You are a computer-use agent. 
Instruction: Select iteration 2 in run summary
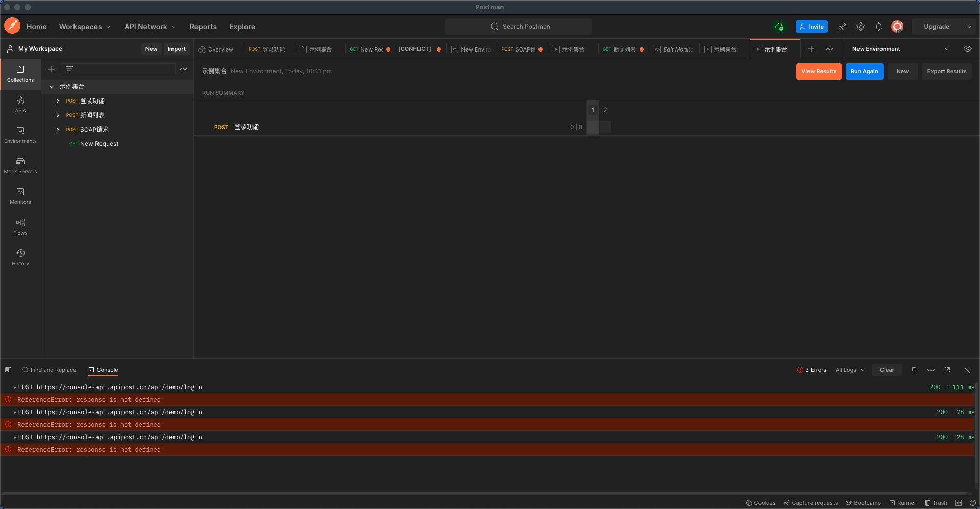(x=605, y=110)
